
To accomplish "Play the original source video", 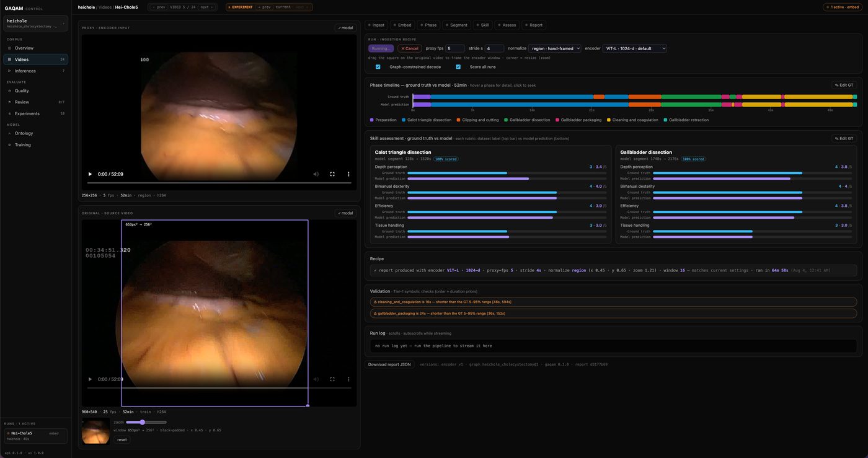I will pyautogui.click(x=90, y=379).
